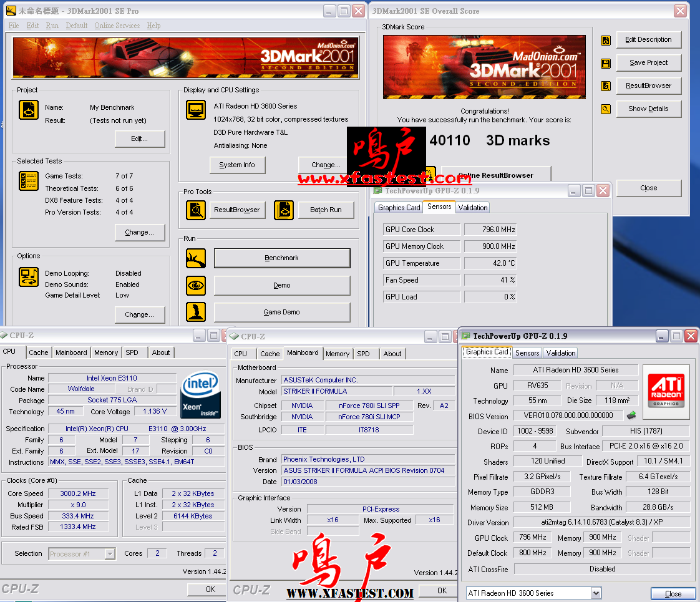Click the Fan Speed value field
Image resolution: width=700 pixels, height=602 pixels.
pyautogui.click(x=490, y=280)
